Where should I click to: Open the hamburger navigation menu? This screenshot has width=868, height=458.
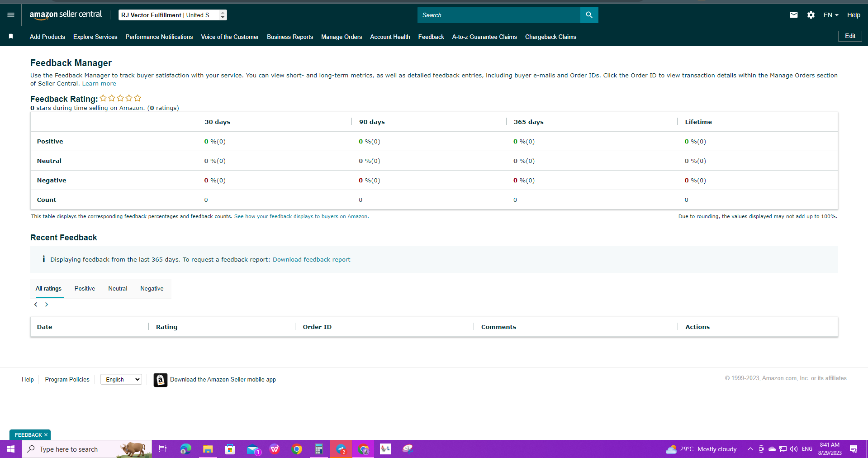tap(11, 15)
